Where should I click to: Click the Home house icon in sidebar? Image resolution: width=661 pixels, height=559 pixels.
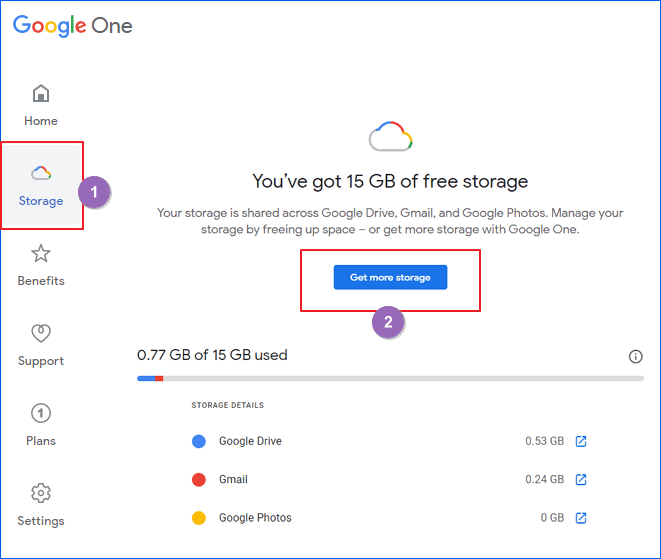[x=41, y=94]
